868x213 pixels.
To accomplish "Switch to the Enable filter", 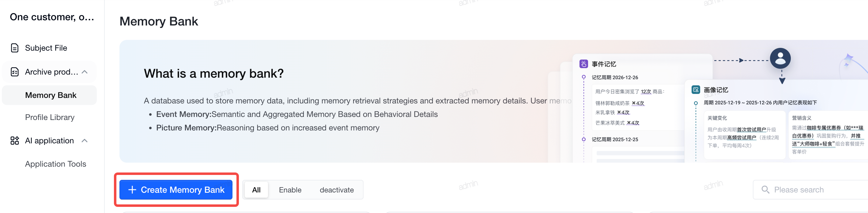I will coord(290,190).
